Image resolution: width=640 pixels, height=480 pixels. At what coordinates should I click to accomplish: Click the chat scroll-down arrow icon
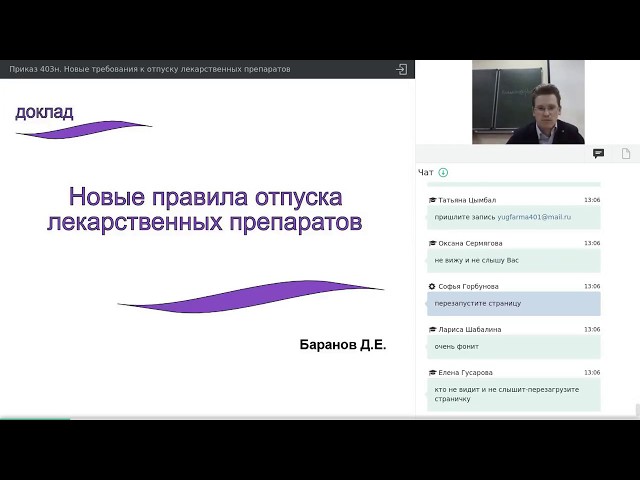point(443,172)
